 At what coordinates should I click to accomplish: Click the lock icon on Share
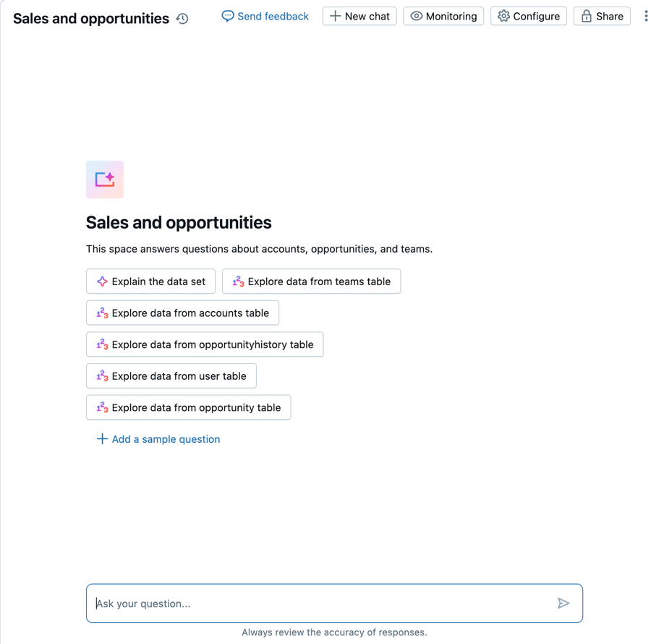tap(587, 16)
